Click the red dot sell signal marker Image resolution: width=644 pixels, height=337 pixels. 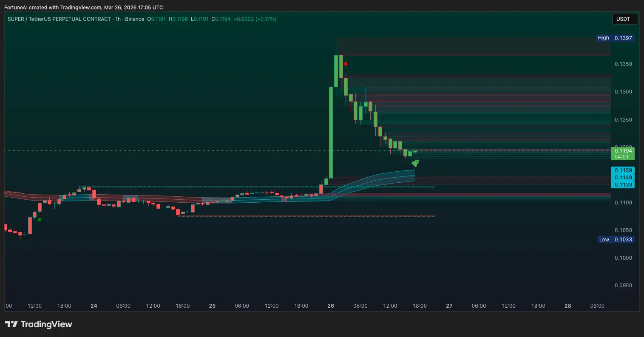point(346,64)
